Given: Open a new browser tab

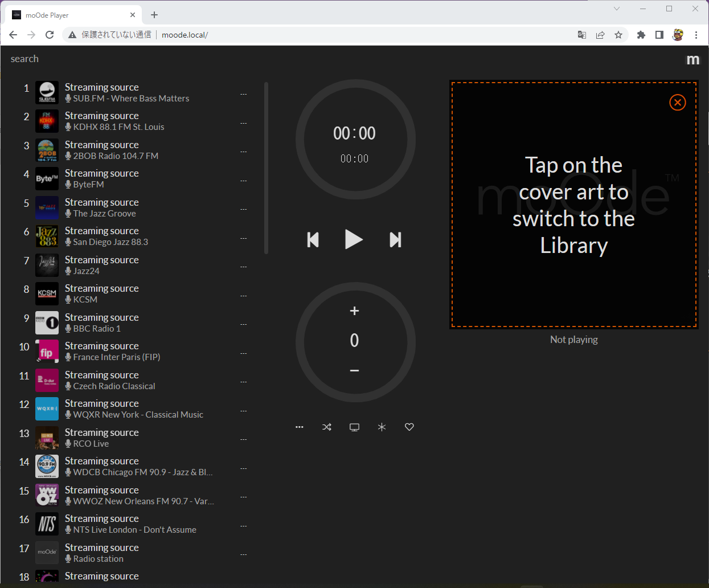Looking at the screenshot, I should [154, 15].
